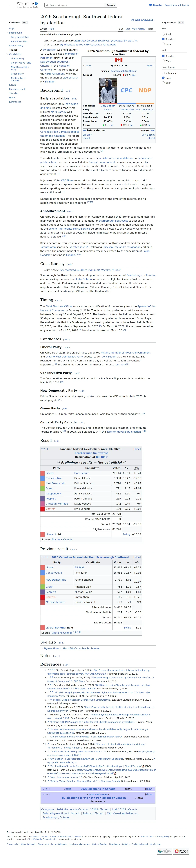Viewport: 196px width, 868px height.
Task: Click the Powered by MediaWiki badge
Action: point(181,851)
